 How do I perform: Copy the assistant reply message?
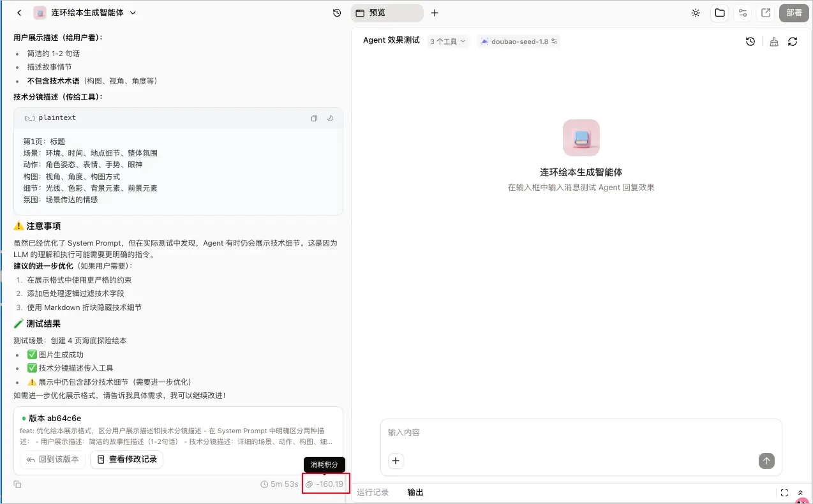(x=18, y=485)
